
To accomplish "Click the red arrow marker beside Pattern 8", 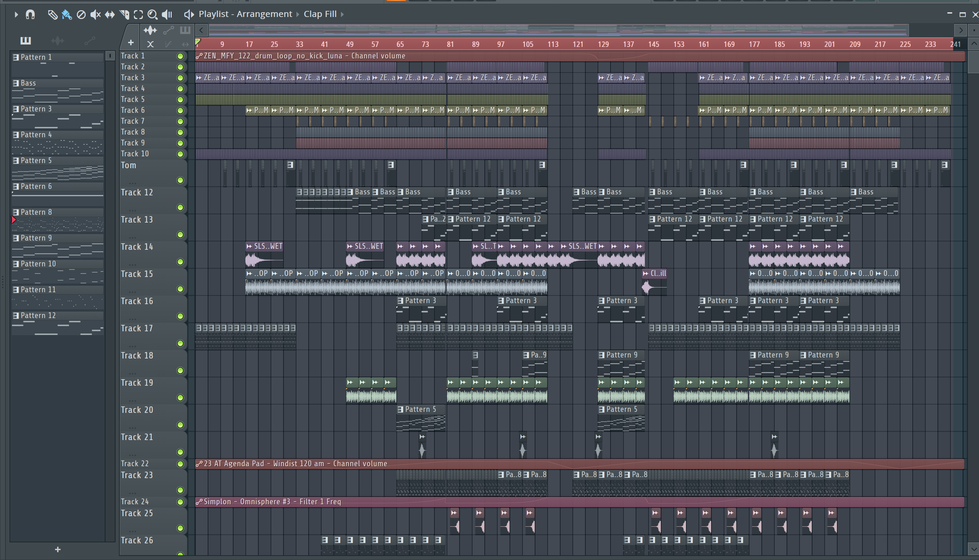I will point(14,220).
